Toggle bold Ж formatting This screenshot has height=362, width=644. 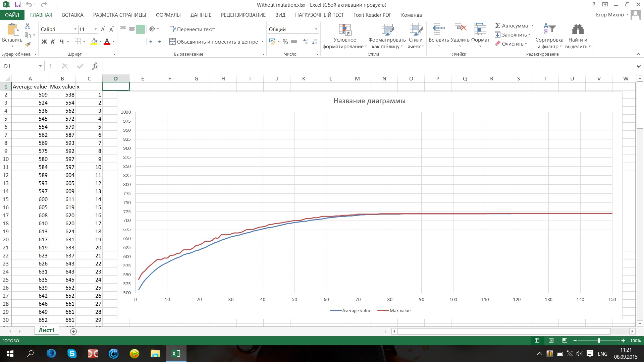(44, 42)
